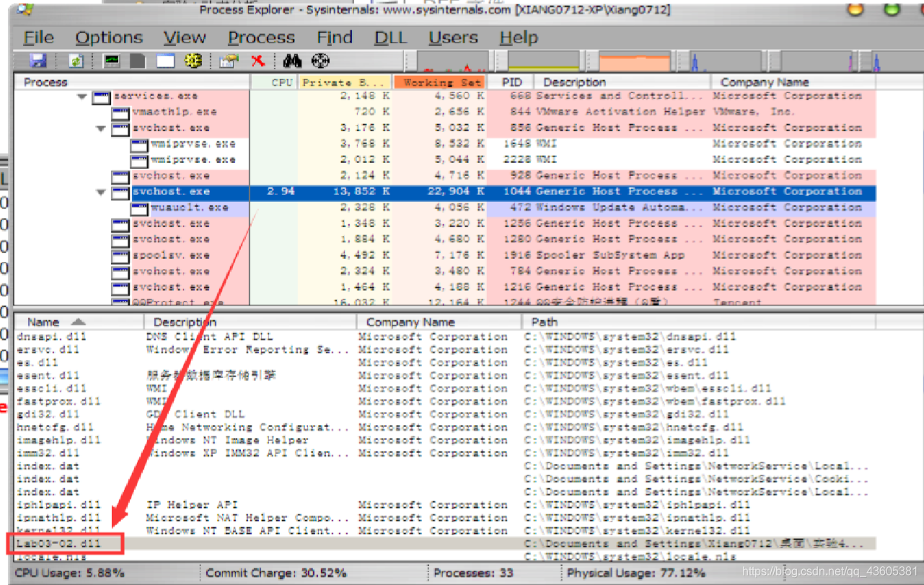Click the crosshair Find Window target icon

320,61
